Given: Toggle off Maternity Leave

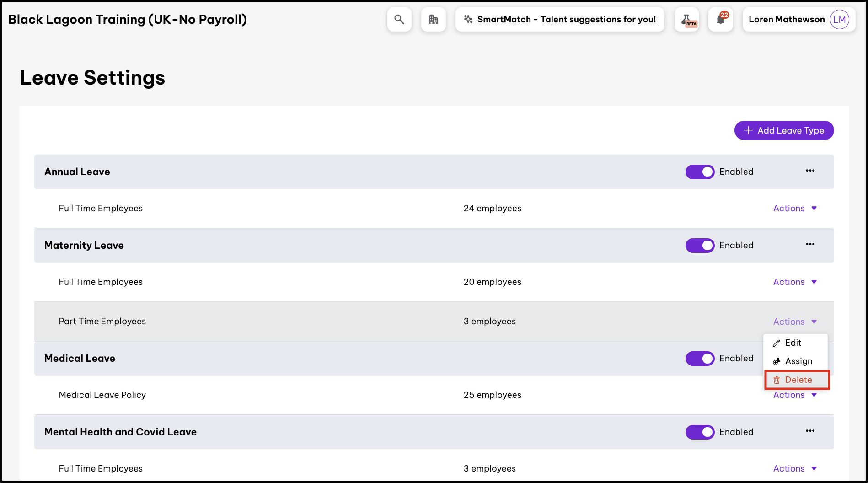Looking at the screenshot, I should coord(700,246).
